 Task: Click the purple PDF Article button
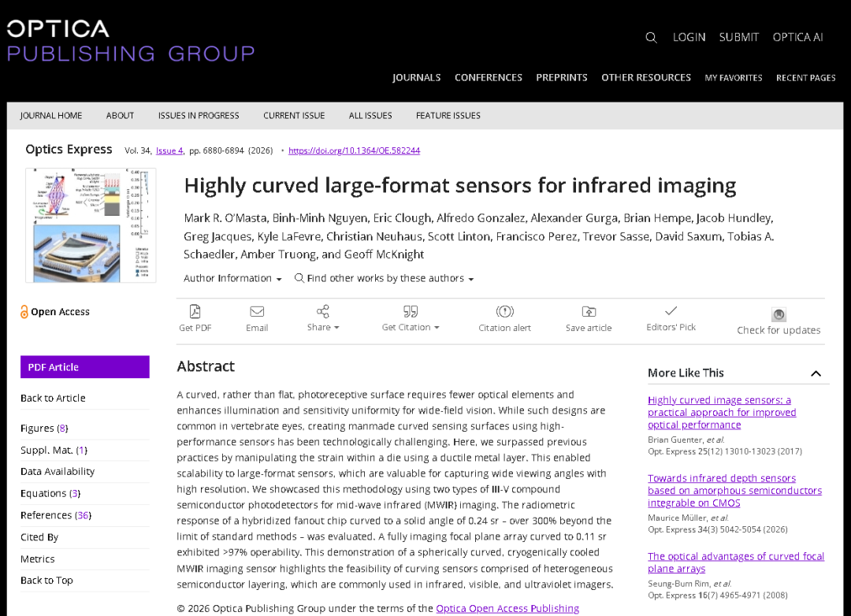(85, 367)
